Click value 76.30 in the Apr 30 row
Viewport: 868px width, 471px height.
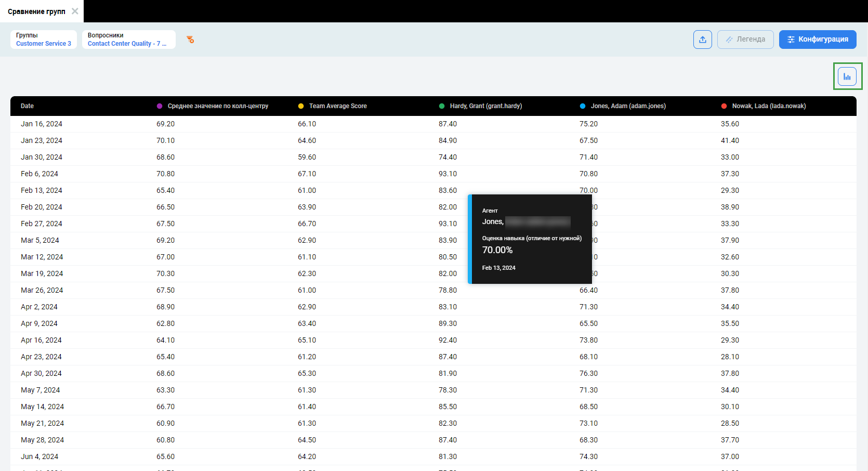pos(588,373)
